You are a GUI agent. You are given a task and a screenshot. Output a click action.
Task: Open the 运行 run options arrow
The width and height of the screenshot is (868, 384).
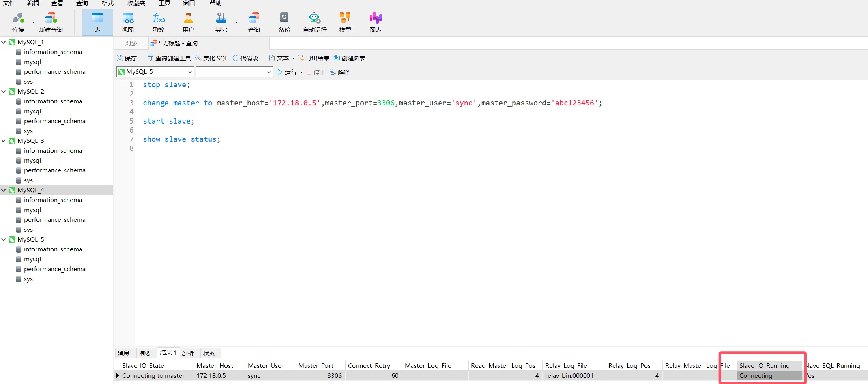pos(301,73)
